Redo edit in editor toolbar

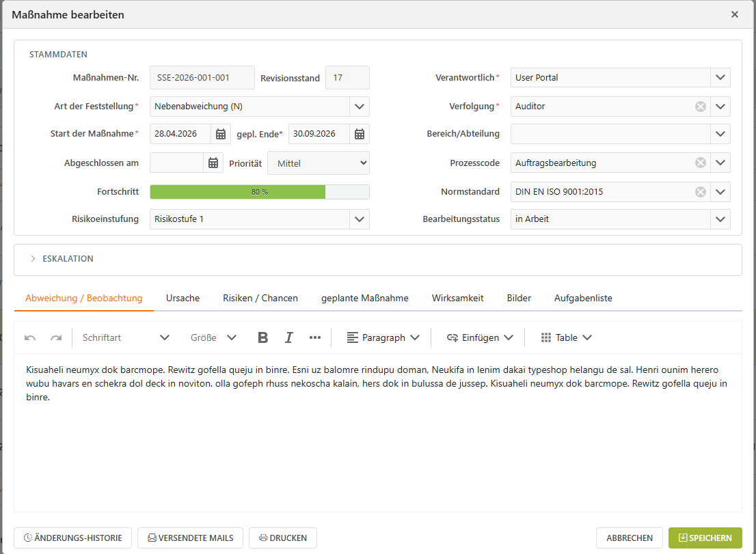pos(56,337)
